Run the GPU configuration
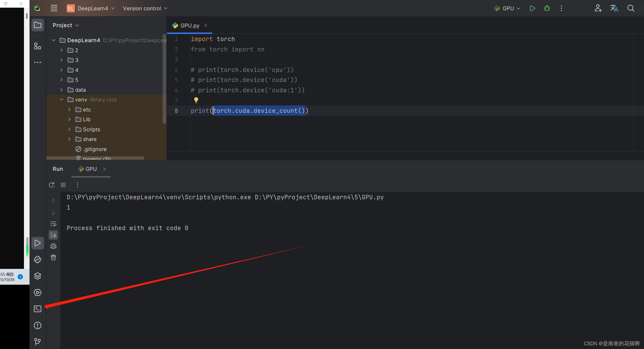 click(x=532, y=8)
